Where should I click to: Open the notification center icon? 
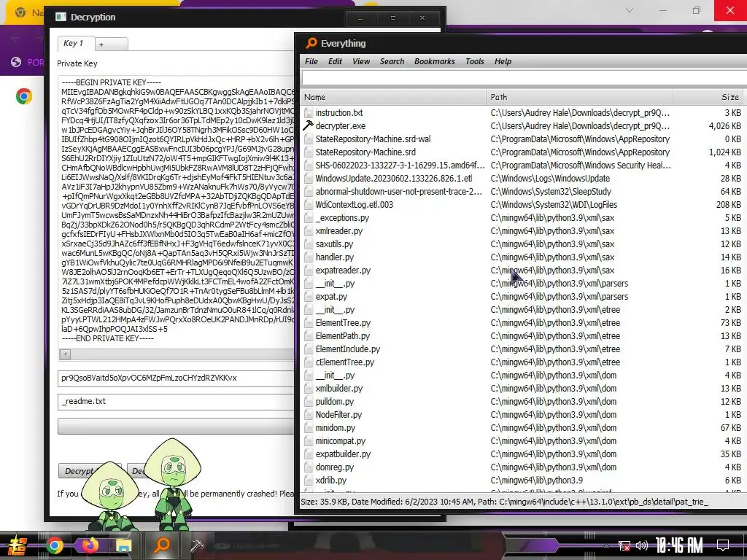[x=723, y=545]
